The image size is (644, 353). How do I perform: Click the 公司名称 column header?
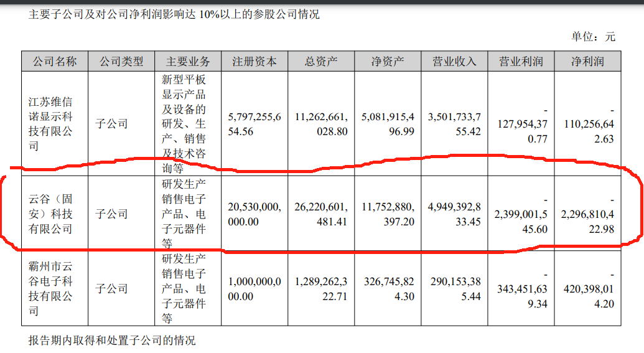coord(55,62)
